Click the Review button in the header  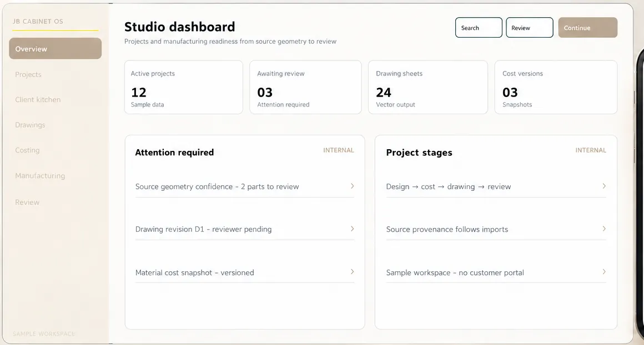(x=530, y=28)
